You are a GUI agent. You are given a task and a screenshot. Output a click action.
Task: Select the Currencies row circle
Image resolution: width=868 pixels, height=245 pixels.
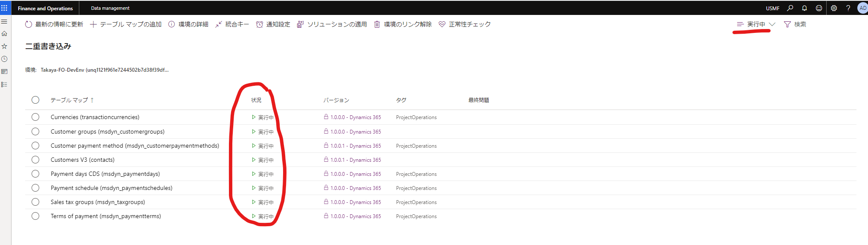pyautogui.click(x=35, y=117)
